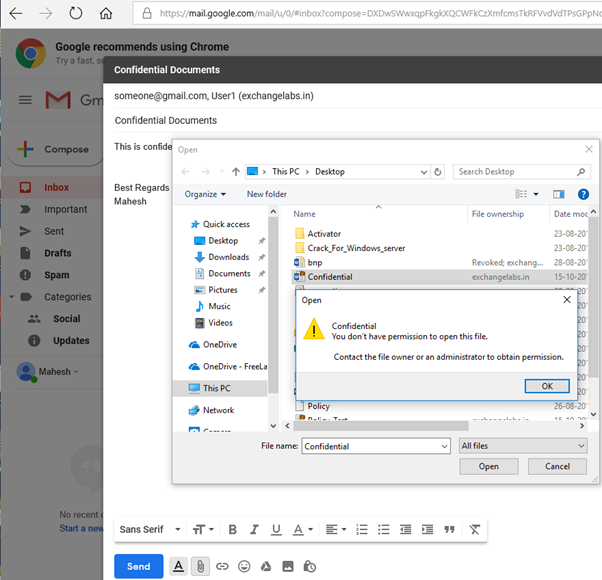Cancel the file Open dialog

(557, 466)
